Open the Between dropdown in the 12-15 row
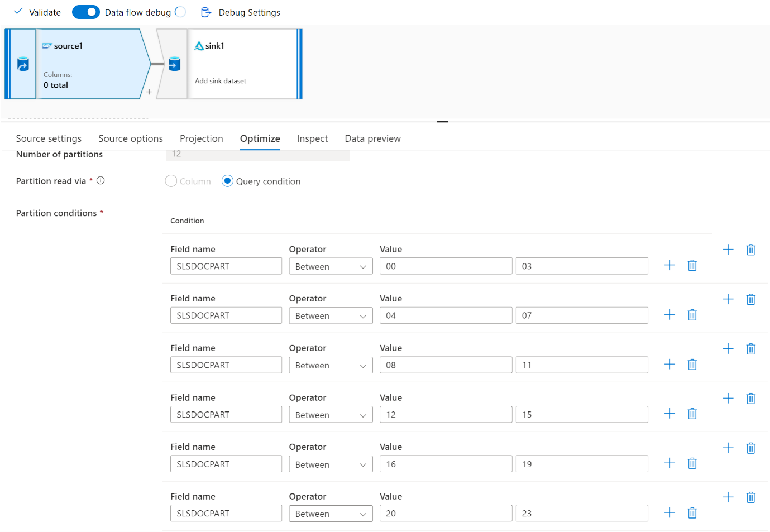The width and height of the screenshot is (770, 532). point(331,414)
